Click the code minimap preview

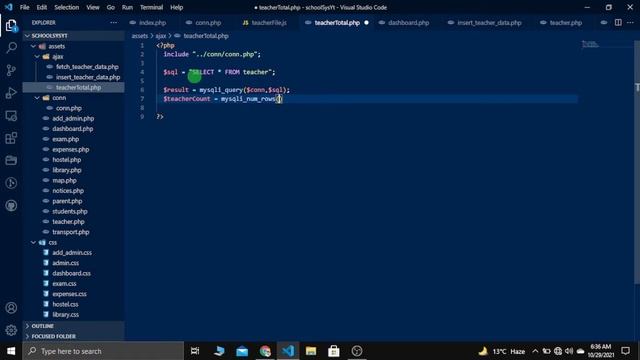tap(590, 44)
